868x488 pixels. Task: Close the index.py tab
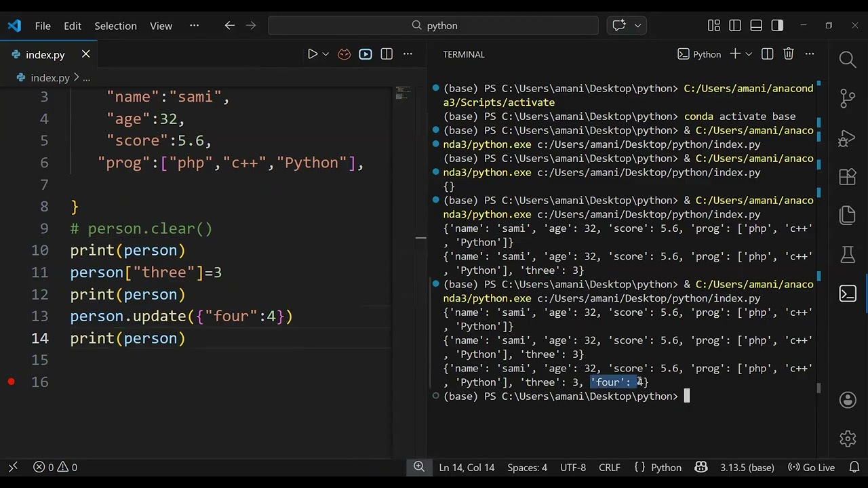tap(86, 54)
